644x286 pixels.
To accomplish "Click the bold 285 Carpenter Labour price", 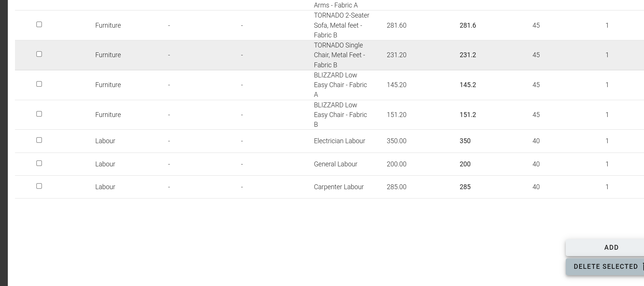I will pyautogui.click(x=465, y=187).
